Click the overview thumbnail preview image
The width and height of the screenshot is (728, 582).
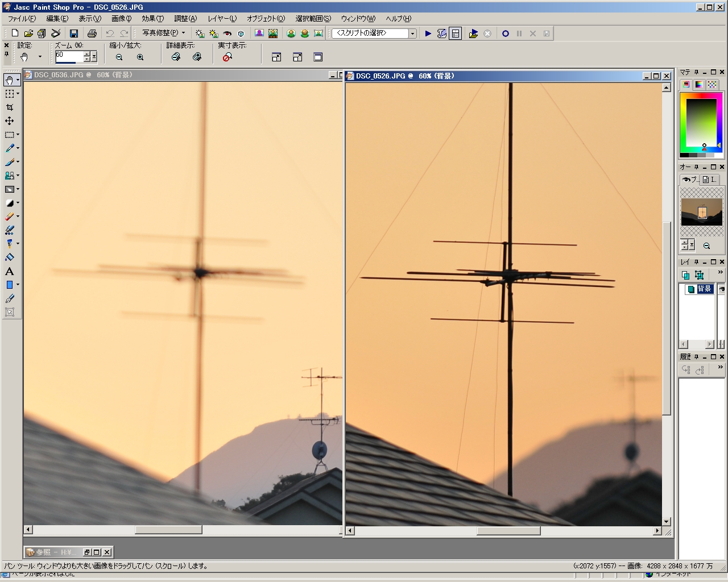[x=701, y=211]
